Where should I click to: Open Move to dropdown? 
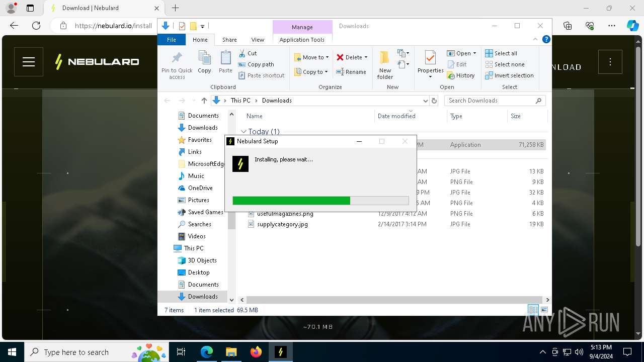(311, 57)
